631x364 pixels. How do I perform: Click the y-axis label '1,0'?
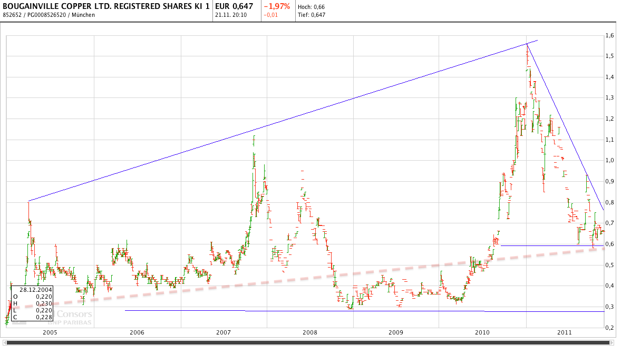(610, 160)
